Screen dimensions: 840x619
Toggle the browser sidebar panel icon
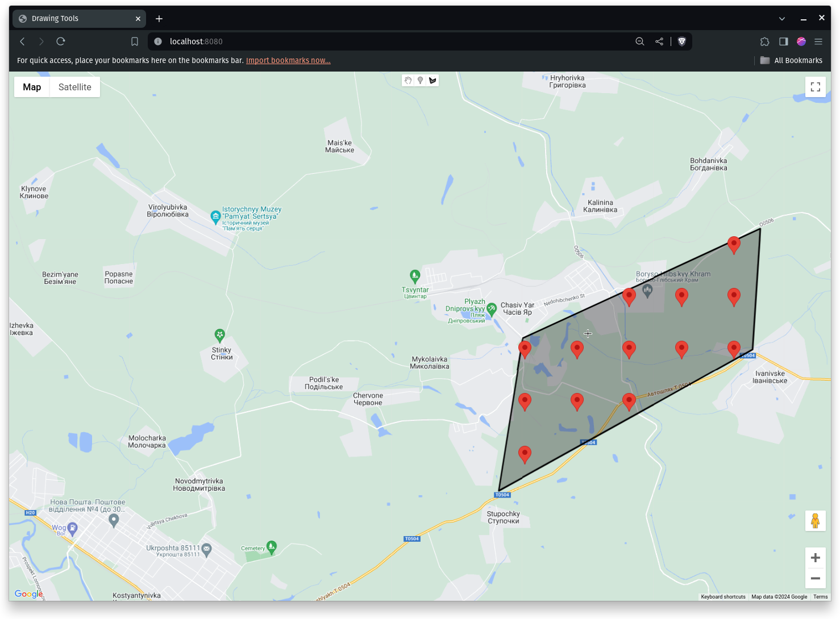784,41
